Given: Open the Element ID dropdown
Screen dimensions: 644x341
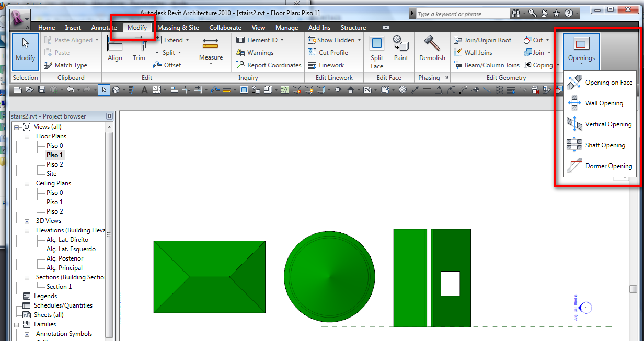Looking at the screenshot, I should coord(282,40).
